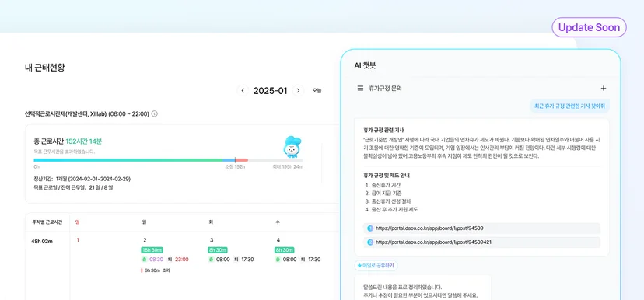Click 주차별 근로시간 column header
This screenshot has width=644, height=300.
[x=47, y=222]
